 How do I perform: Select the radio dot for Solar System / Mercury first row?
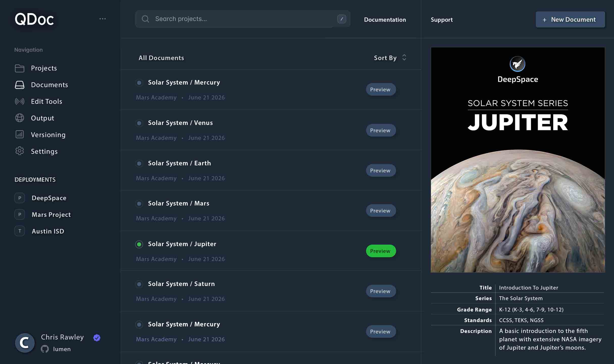[x=139, y=83]
